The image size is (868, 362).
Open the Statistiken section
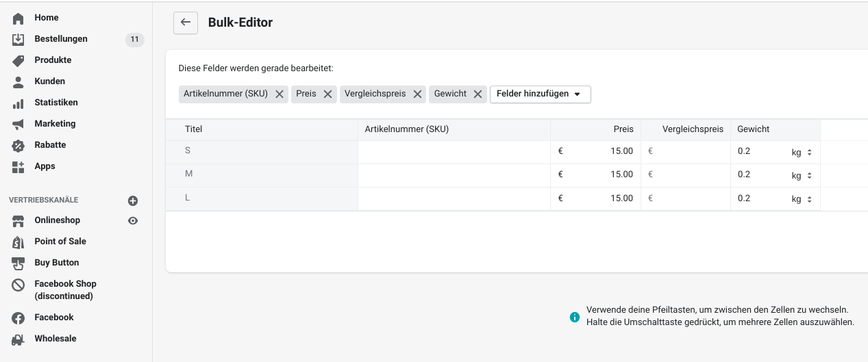56,103
